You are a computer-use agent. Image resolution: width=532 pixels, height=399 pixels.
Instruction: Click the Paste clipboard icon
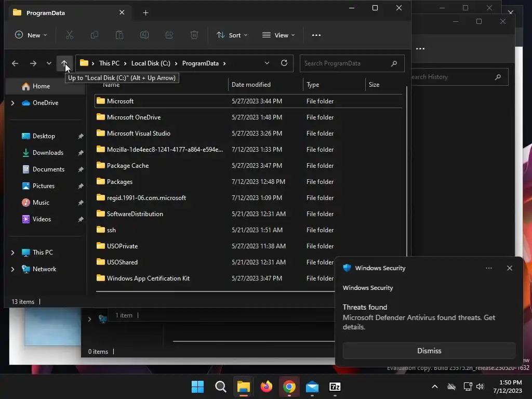click(x=119, y=35)
